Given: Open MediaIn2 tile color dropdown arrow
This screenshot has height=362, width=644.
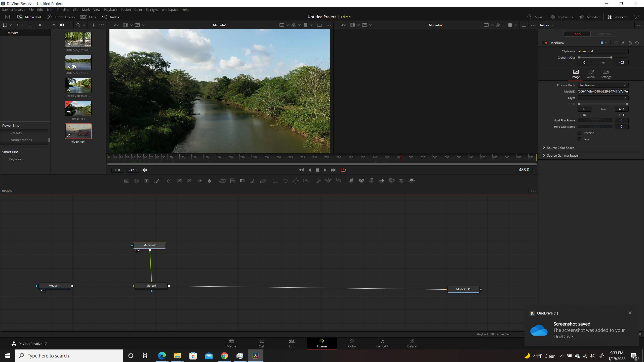Looking at the screenshot, I should (x=607, y=43).
